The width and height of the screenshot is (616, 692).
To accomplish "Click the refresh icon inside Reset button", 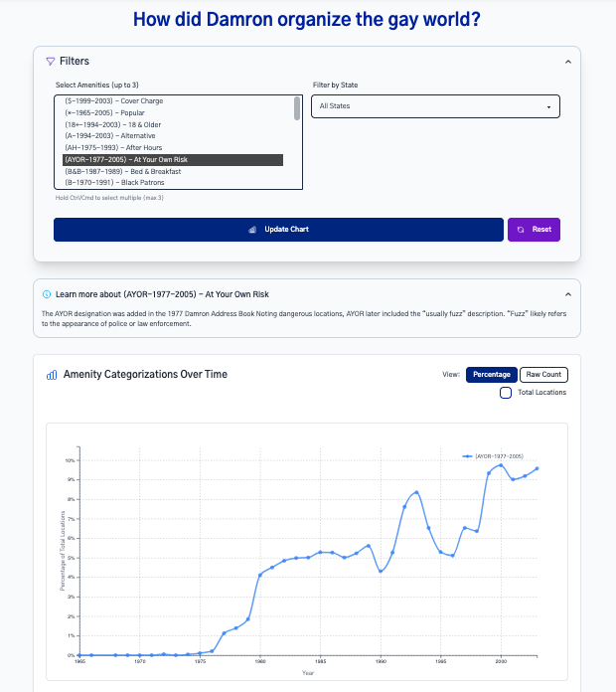I will [521, 230].
